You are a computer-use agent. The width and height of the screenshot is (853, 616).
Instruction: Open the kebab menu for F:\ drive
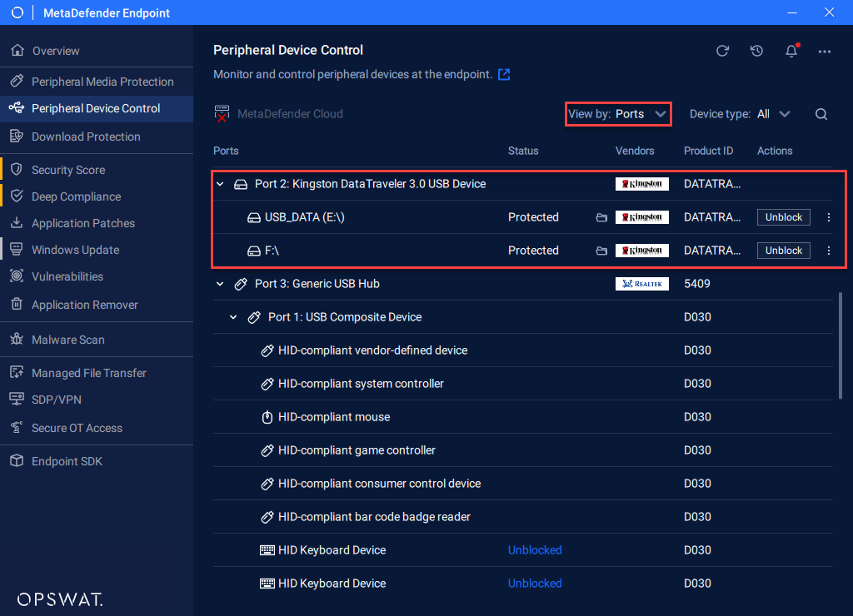tap(829, 251)
